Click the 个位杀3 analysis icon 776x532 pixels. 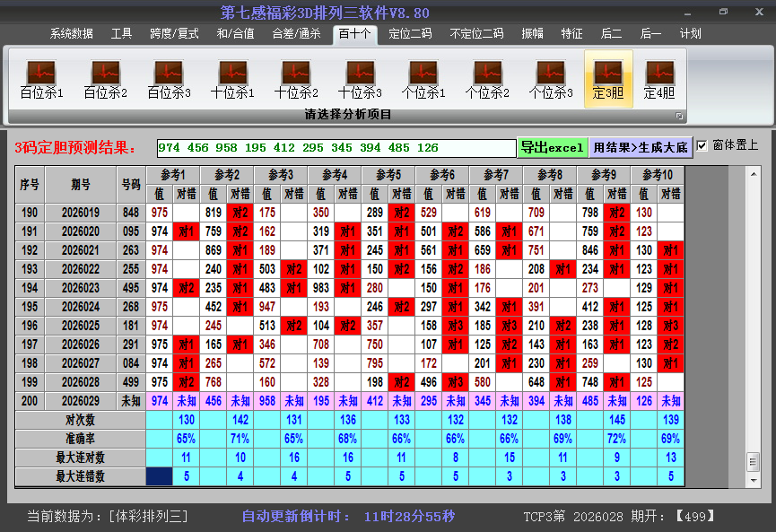point(551,79)
